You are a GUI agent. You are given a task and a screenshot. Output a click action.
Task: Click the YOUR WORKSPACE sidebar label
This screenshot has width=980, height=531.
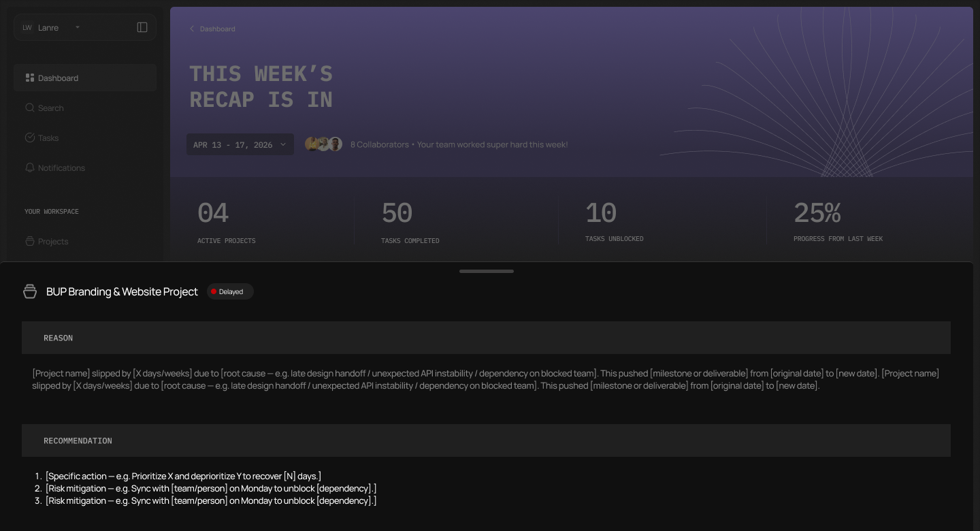tap(52, 212)
